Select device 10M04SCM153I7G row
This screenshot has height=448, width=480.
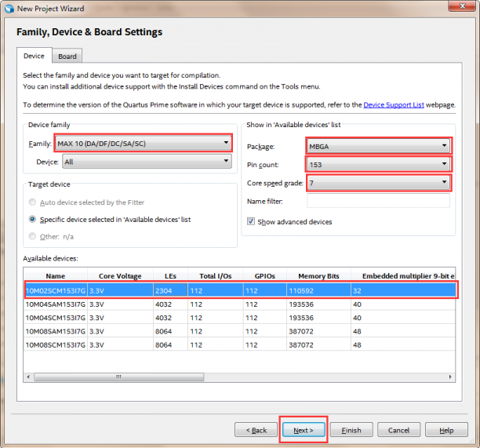point(239,318)
